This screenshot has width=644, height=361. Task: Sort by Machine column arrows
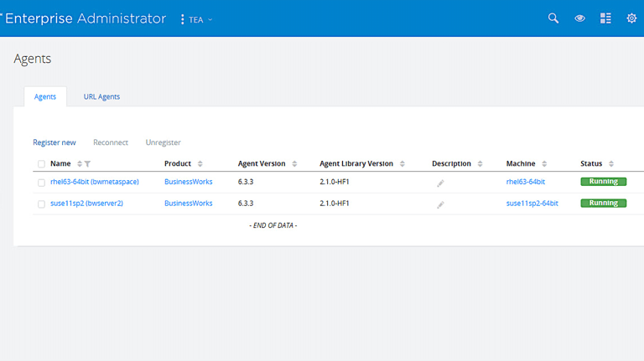pos(544,163)
